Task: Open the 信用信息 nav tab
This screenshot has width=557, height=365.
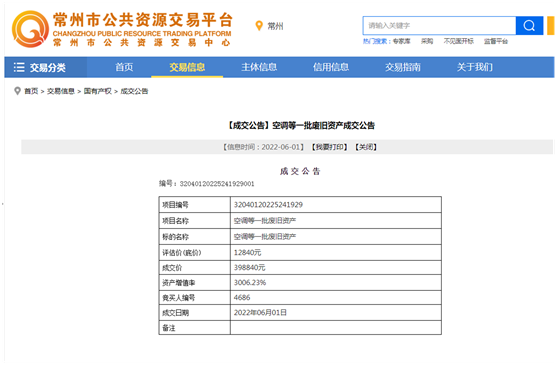Action: (331, 67)
